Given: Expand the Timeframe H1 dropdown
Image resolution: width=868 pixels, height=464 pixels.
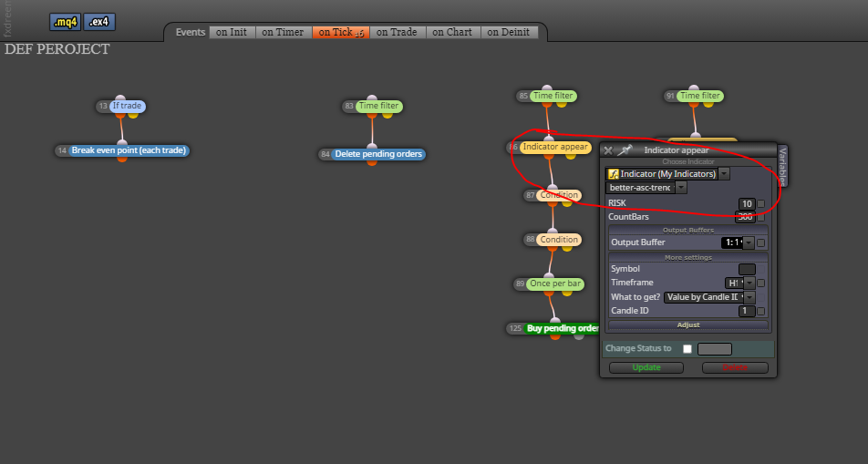Looking at the screenshot, I should (x=749, y=283).
